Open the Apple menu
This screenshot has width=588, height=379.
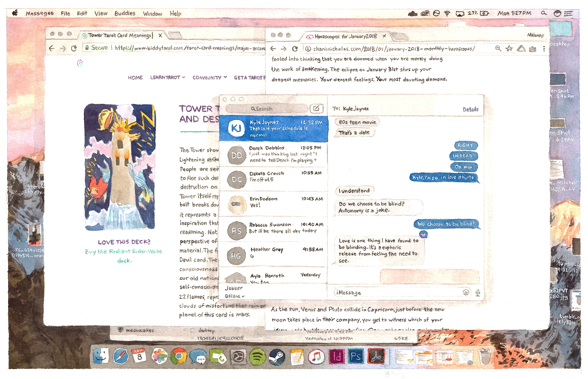(15, 13)
